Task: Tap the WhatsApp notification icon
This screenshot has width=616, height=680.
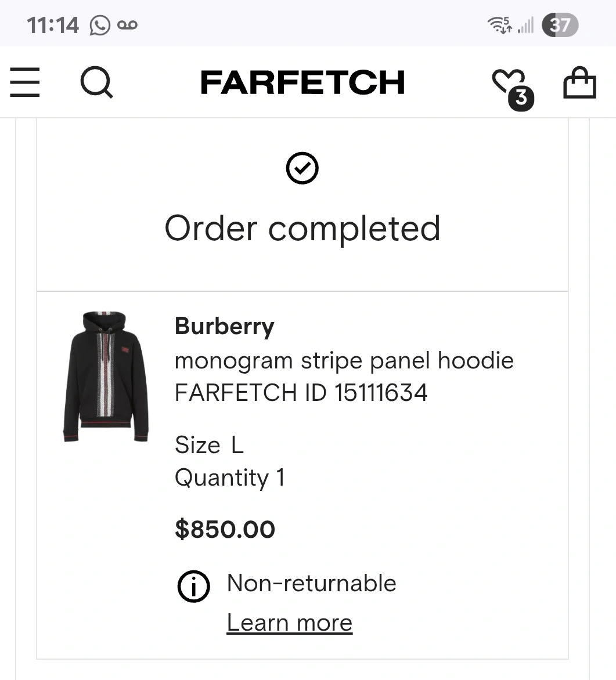Action: pos(100,25)
